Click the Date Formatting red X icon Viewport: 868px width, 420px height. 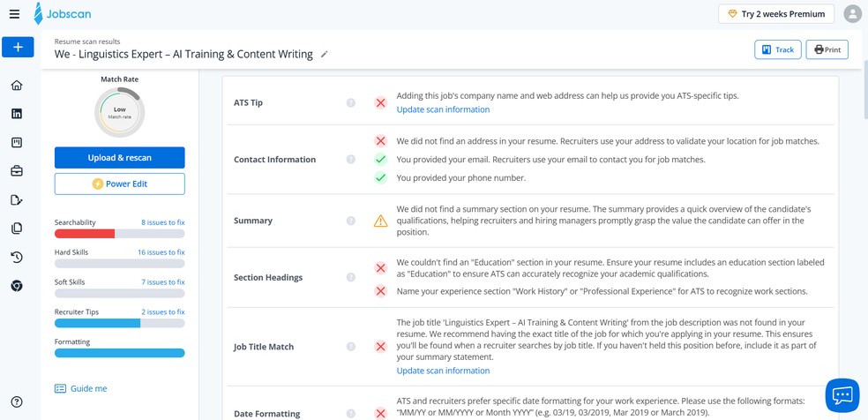380,413
